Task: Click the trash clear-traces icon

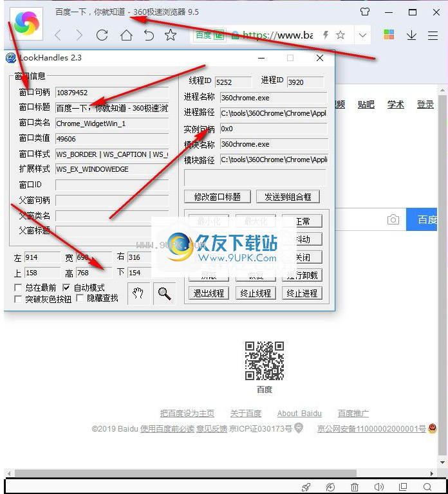Action: coord(355,487)
